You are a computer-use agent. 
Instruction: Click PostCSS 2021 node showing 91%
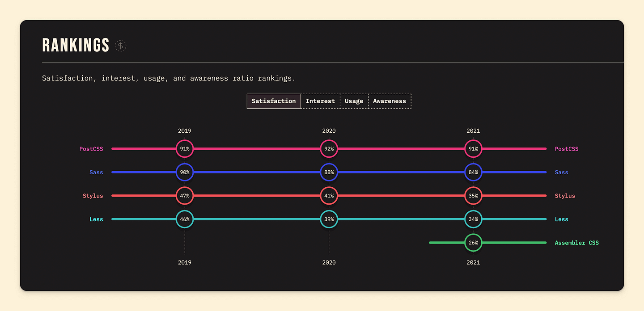[473, 149]
